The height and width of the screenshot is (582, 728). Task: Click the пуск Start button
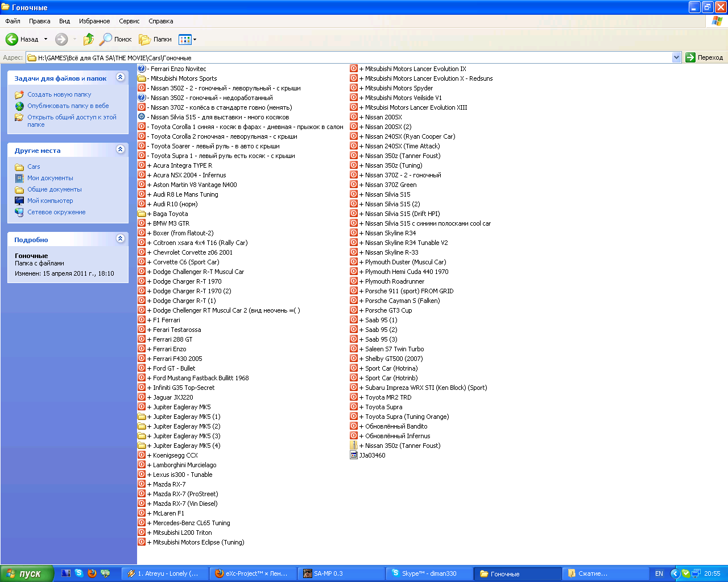pos(27,573)
